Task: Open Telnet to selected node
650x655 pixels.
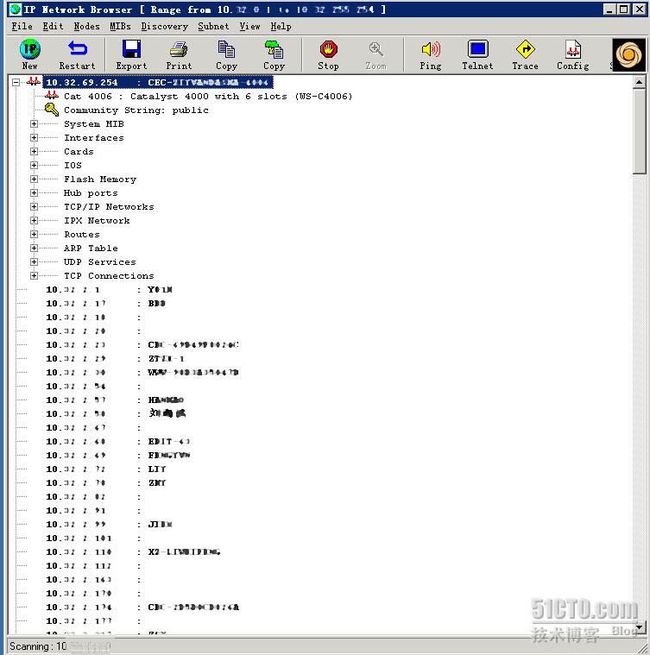Action: [x=477, y=49]
